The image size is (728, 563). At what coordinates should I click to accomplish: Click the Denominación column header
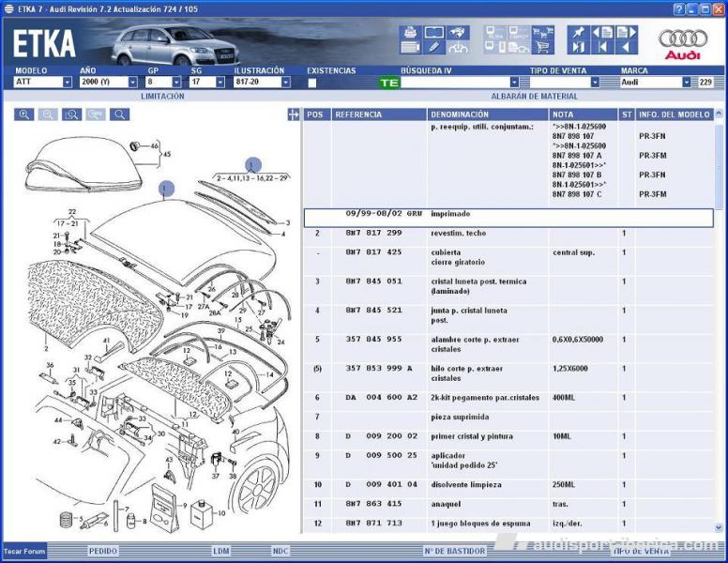tap(488, 114)
